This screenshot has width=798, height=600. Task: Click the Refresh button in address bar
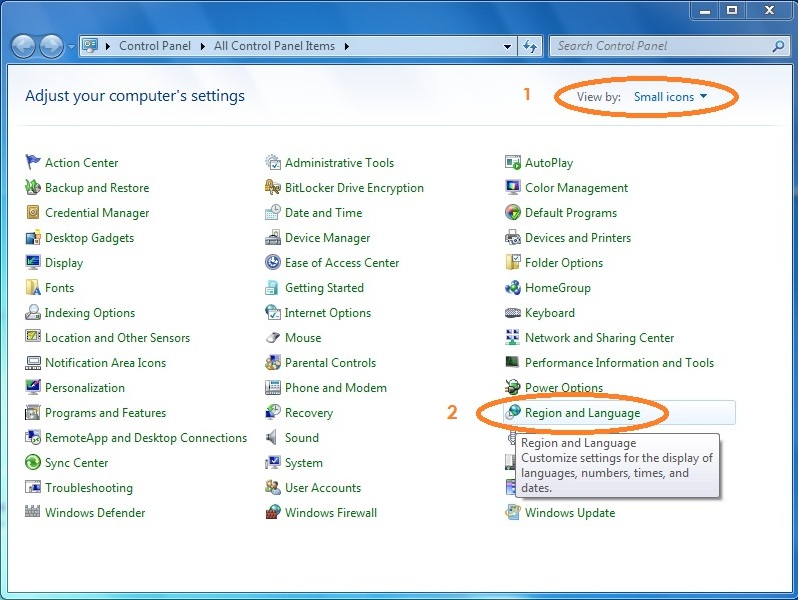(530, 46)
